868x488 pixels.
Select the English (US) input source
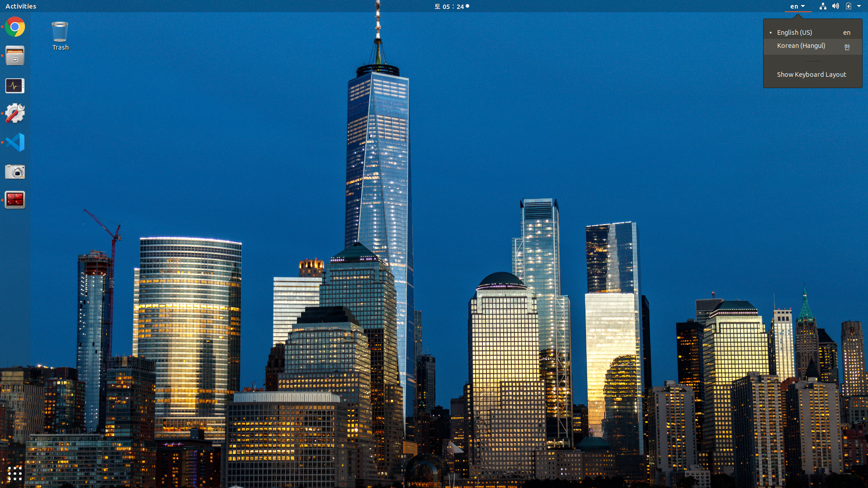click(x=794, y=33)
